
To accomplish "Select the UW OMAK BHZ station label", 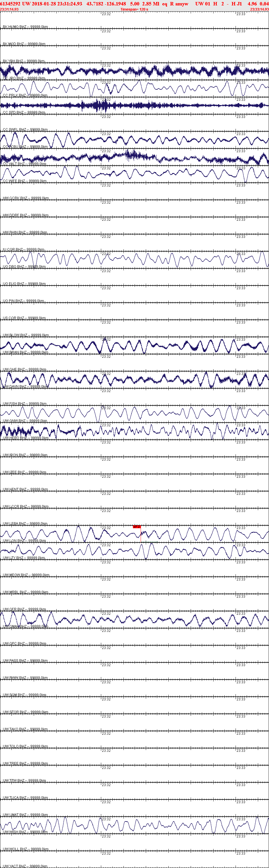I will coord(25,626).
